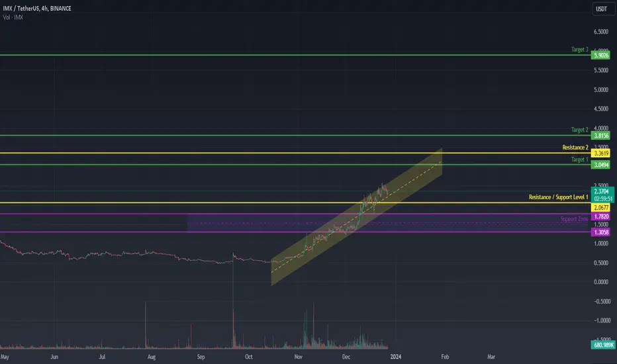
Task: Click the purple 1.7820 price label
Action: tap(601, 216)
